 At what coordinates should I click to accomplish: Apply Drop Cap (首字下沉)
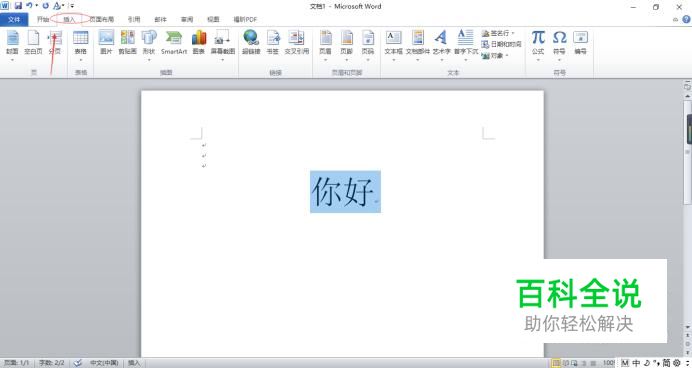pyautogui.click(x=466, y=43)
